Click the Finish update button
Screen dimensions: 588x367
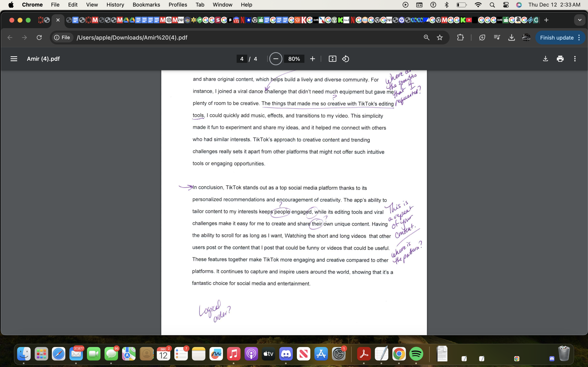[557, 37]
